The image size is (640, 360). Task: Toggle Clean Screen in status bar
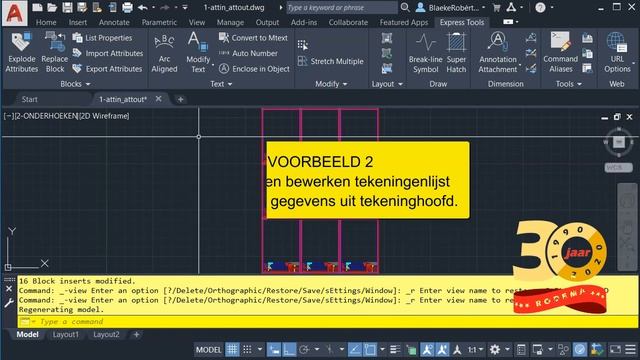[x=615, y=350]
